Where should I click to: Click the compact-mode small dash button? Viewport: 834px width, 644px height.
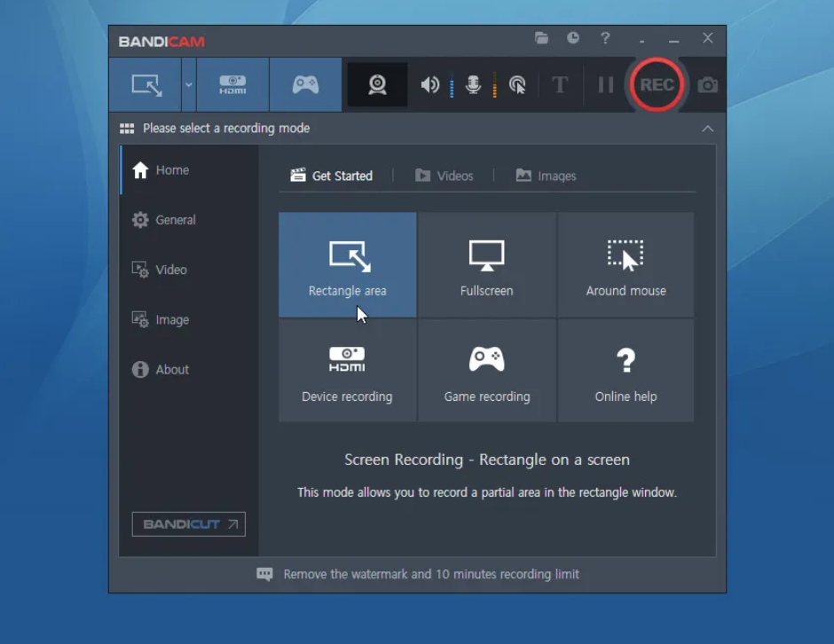pos(642,42)
